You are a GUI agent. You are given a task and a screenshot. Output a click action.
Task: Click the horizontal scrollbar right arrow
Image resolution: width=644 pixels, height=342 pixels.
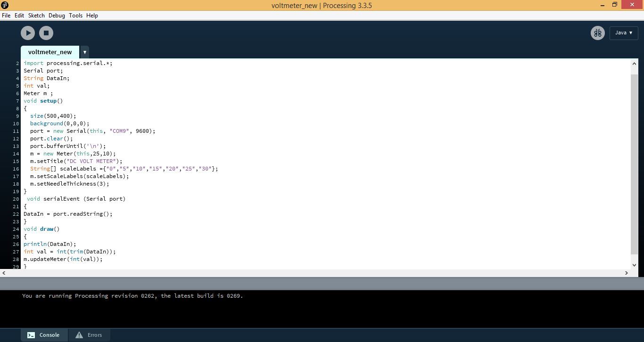(627, 273)
